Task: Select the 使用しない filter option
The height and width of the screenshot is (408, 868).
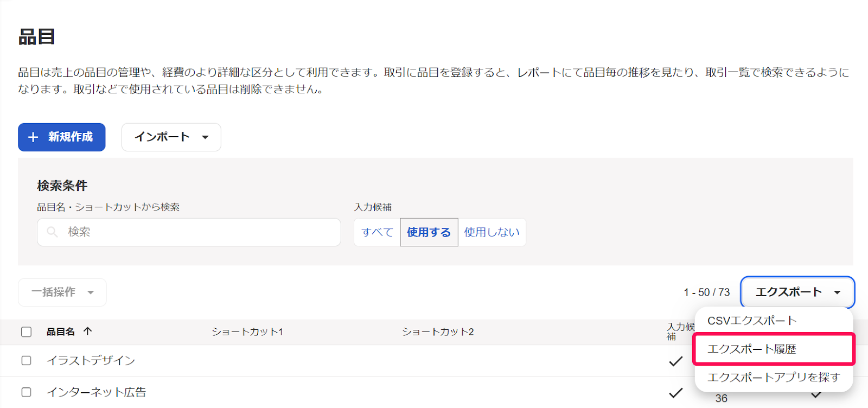Action: coord(492,232)
